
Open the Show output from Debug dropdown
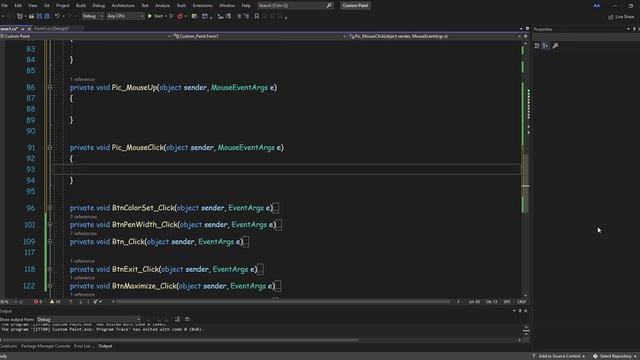pyautogui.click(x=89, y=319)
